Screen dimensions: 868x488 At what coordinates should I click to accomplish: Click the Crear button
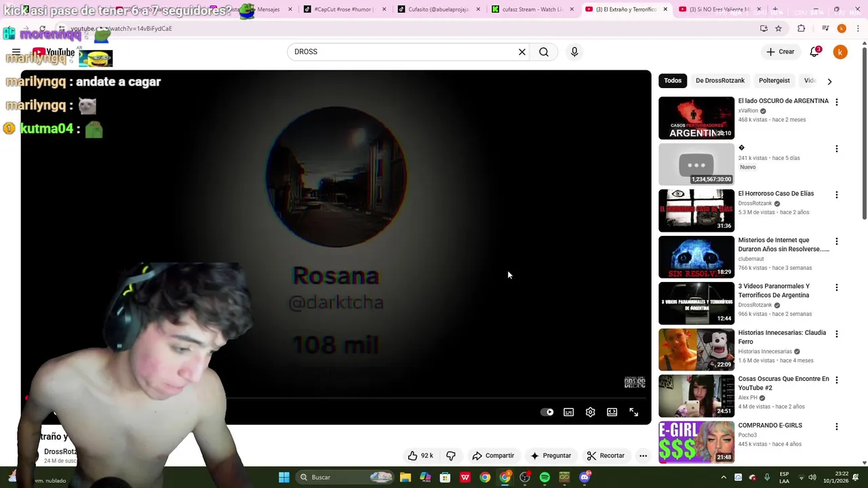(x=780, y=52)
